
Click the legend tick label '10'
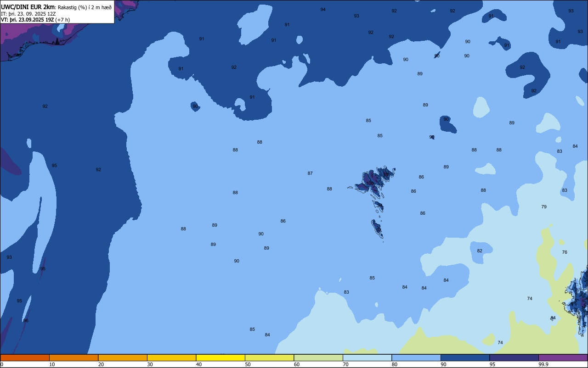[x=52, y=364]
